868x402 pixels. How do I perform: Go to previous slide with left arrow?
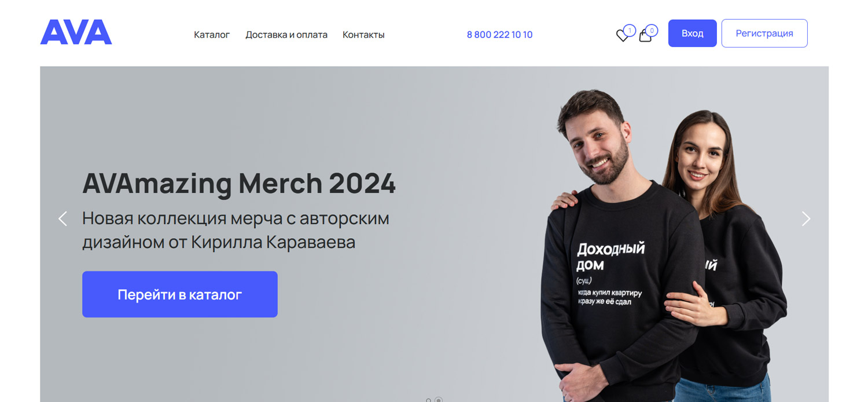(63, 218)
